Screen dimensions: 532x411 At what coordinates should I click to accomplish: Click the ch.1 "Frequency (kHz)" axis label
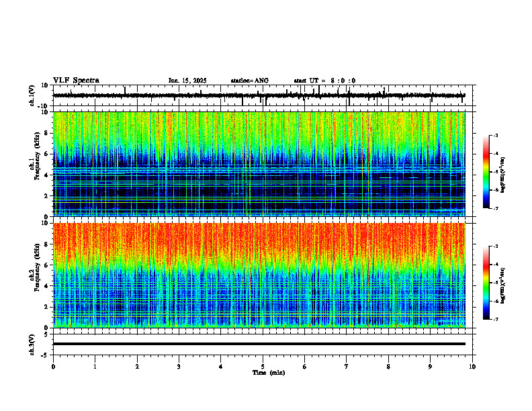pyautogui.click(x=37, y=154)
